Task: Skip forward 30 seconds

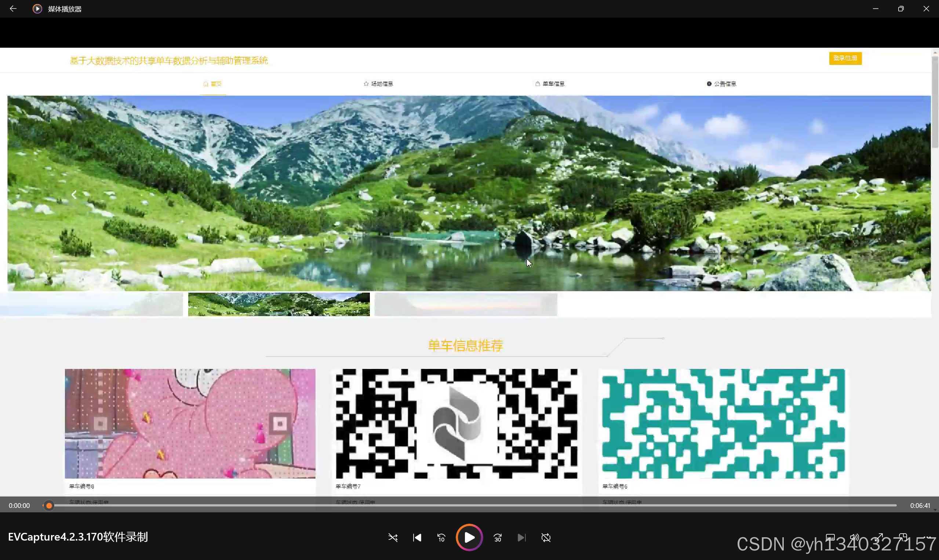Action: click(x=497, y=537)
